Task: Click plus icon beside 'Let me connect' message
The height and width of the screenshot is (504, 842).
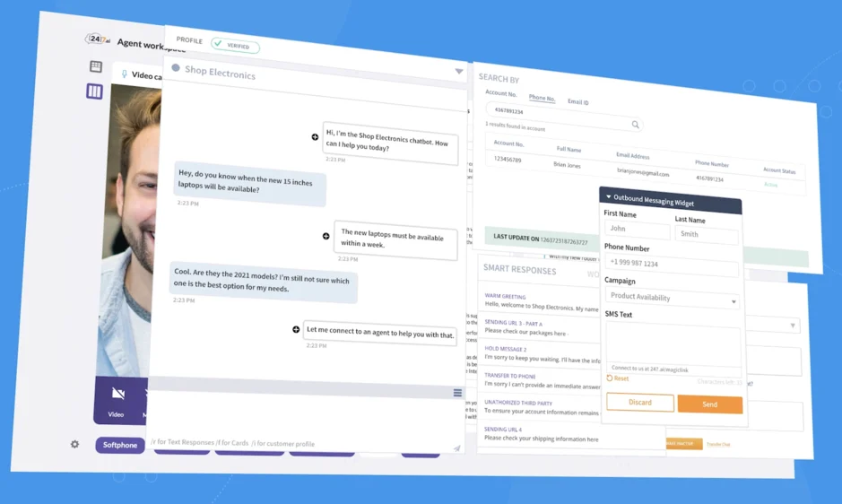Action: tap(296, 330)
